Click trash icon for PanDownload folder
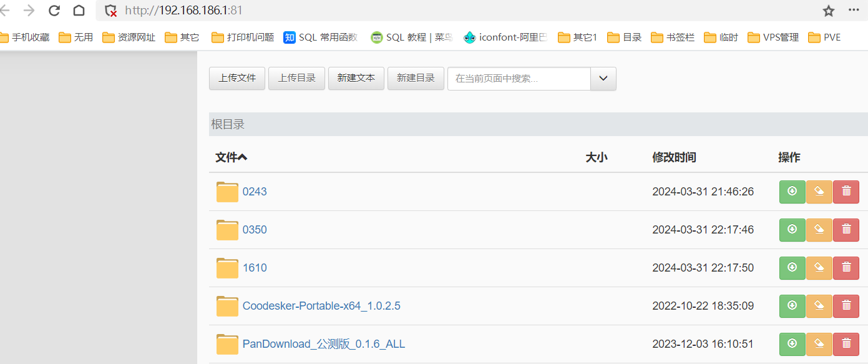This screenshot has height=364, width=868. [x=846, y=344]
